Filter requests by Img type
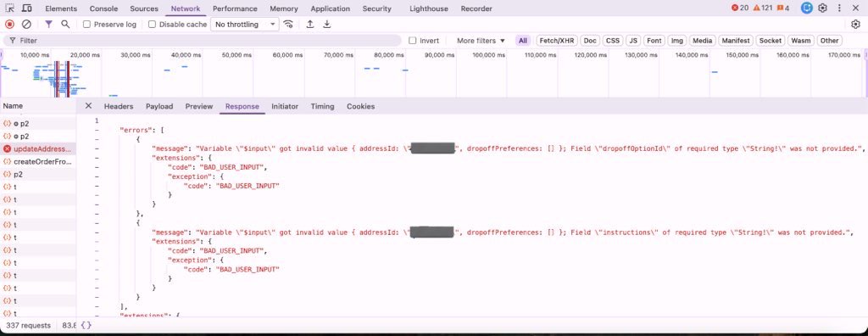868x336 pixels. click(676, 41)
